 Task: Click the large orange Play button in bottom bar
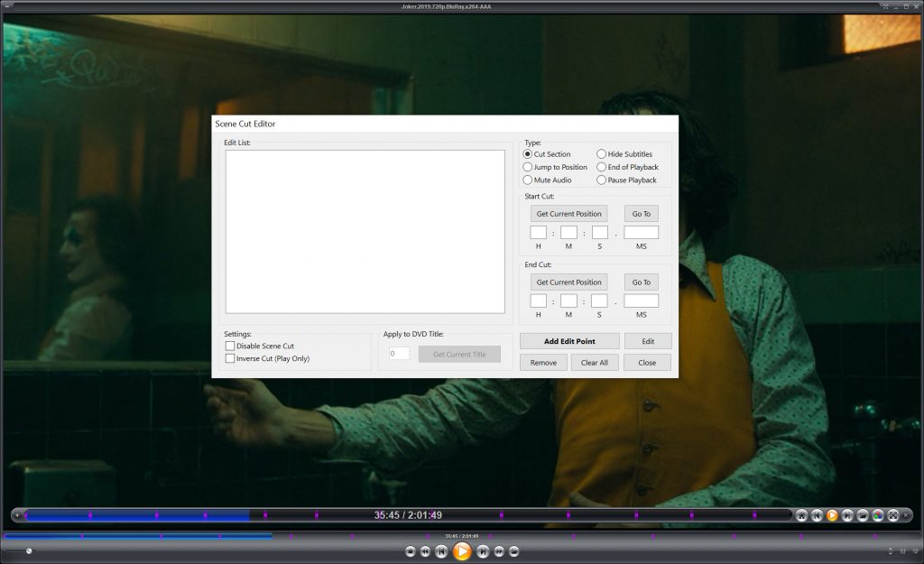point(462,551)
